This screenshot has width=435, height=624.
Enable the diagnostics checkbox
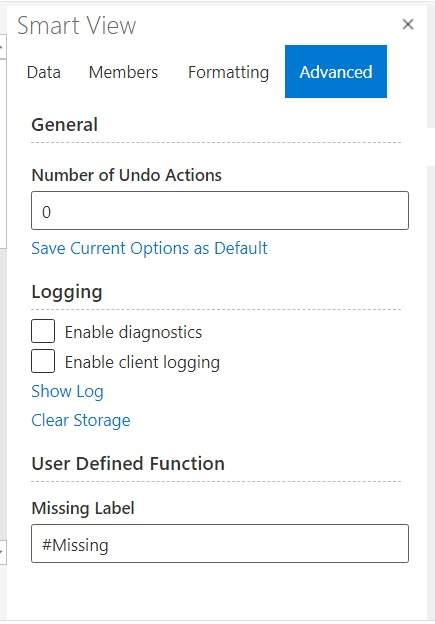43,331
